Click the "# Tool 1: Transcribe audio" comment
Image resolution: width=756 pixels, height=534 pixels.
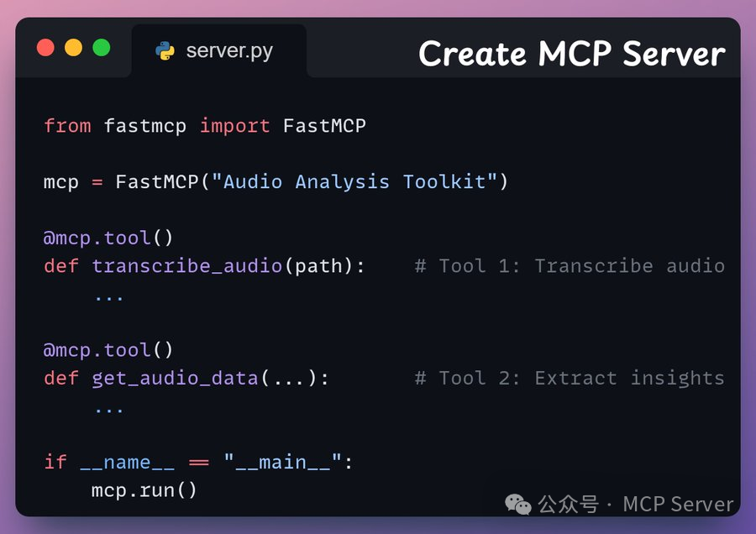(570, 266)
